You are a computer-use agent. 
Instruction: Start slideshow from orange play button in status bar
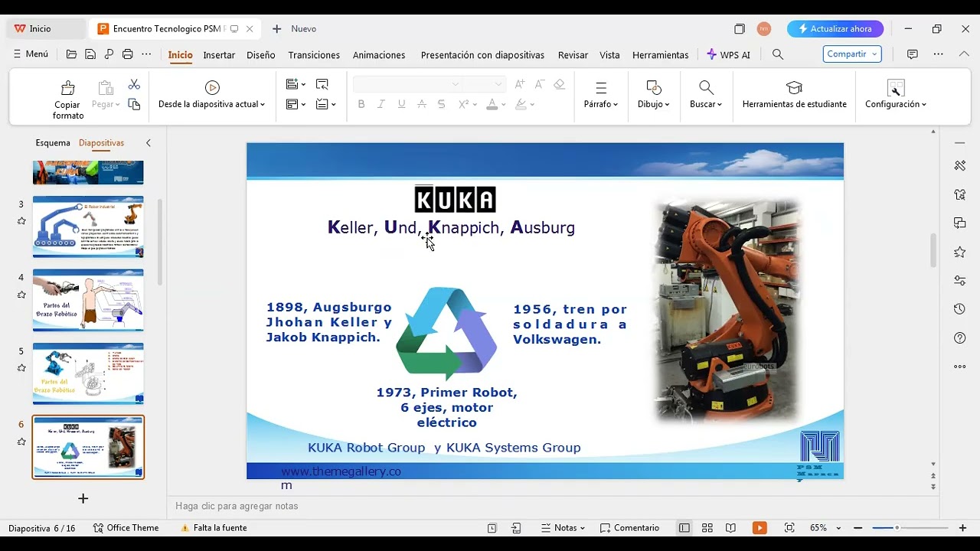(x=759, y=528)
